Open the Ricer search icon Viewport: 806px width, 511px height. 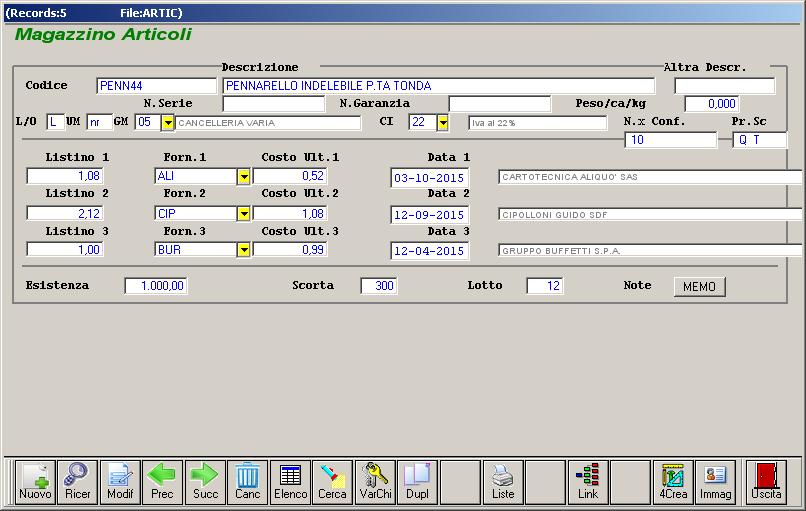77,481
